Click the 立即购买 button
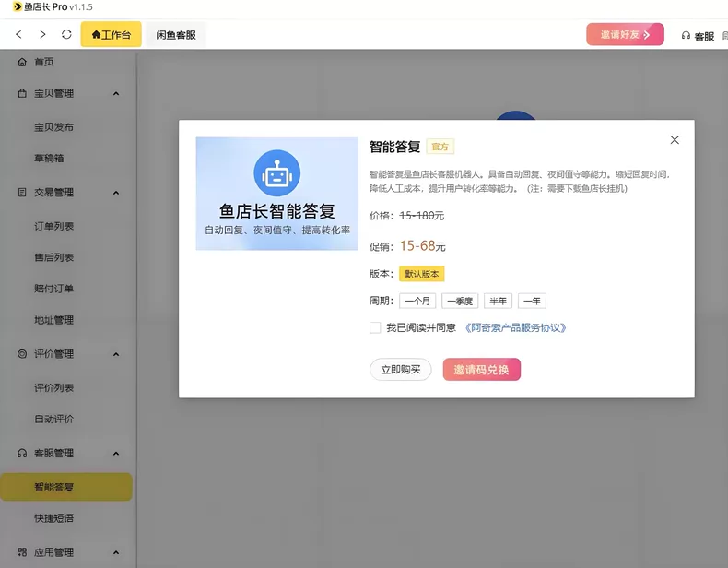The height and width of the screenshot is (568, 728). [401, 370]
